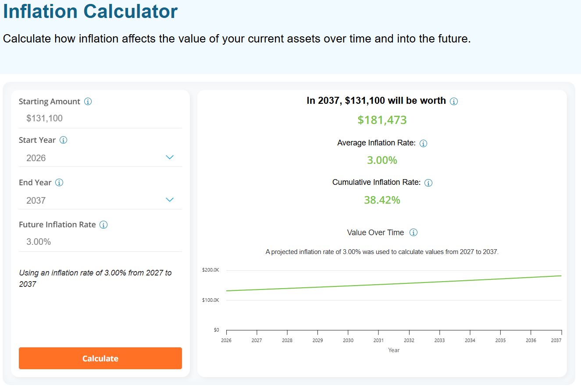581x392 pixels.
Task: Click info icon beside End Year label
Action: click(x=59, y=183)
